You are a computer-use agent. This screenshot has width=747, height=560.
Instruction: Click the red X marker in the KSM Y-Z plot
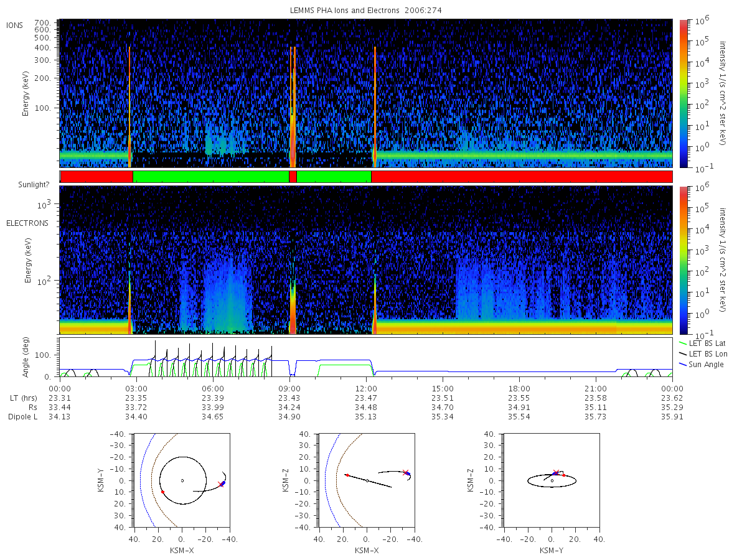pos(555,473)
